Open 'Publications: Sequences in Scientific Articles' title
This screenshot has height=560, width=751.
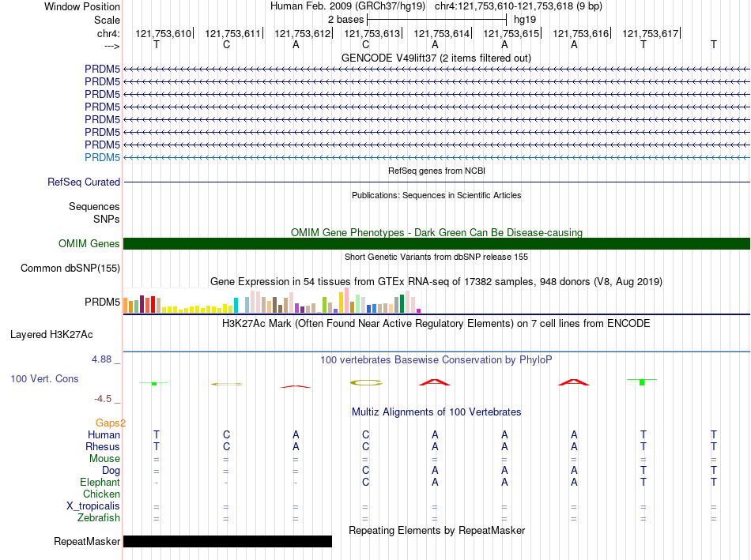coord(436,195)
